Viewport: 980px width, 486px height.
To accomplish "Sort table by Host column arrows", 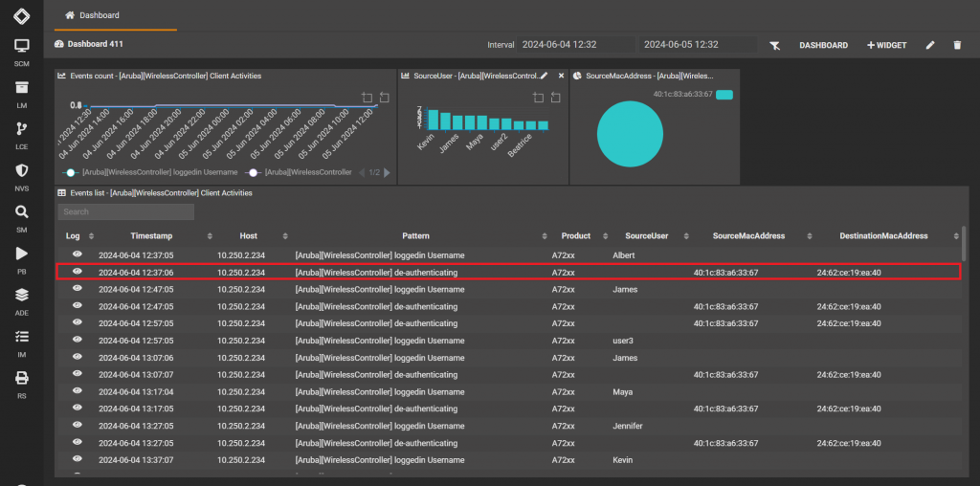I will click(285, 236).
